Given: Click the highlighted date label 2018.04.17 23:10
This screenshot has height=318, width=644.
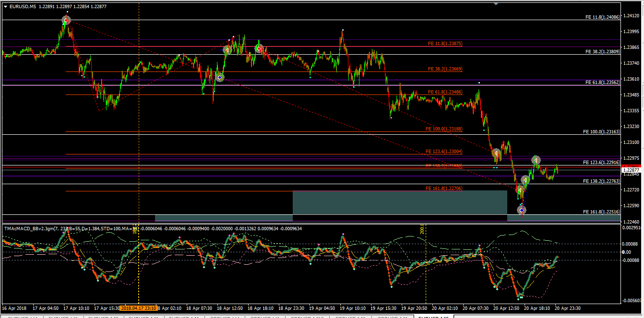Looking at the screenshot, I should 138,308.
